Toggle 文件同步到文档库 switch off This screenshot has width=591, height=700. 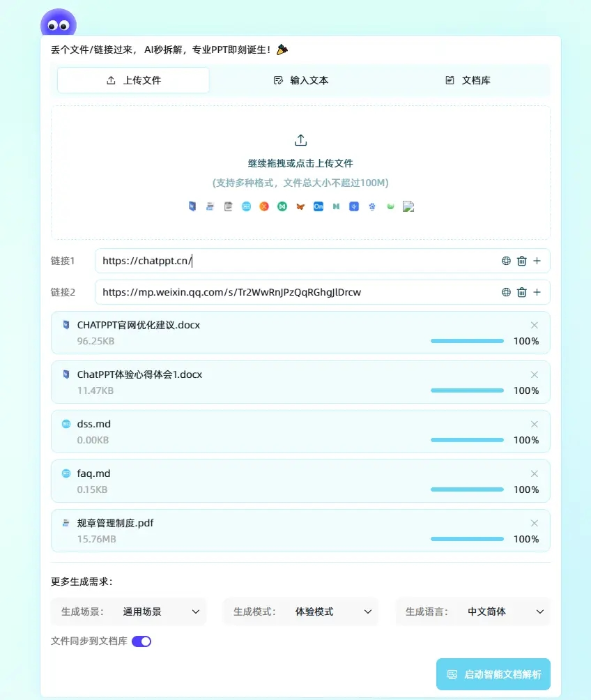[141, 641]
